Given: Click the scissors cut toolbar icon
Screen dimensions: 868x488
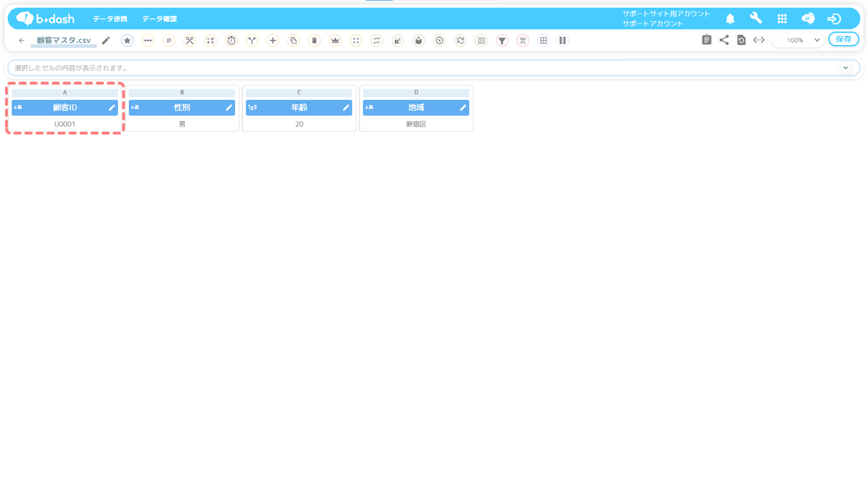Looking at the screenshot, I should [190, 40].
